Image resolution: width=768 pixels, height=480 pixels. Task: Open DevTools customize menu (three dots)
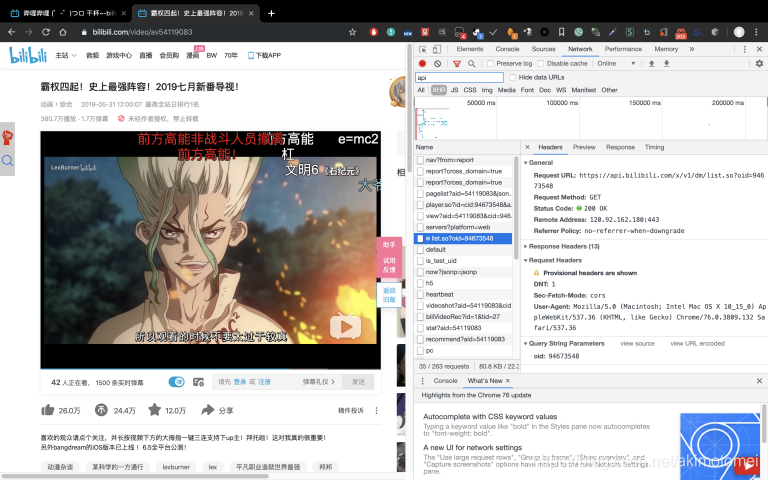tap(744, 49)
